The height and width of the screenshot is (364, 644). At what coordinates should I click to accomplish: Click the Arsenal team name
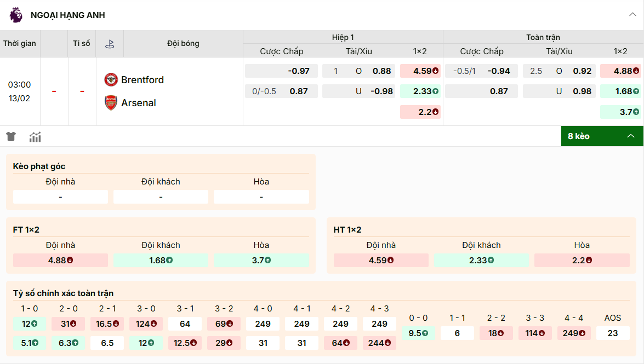[x=139, y=103]
